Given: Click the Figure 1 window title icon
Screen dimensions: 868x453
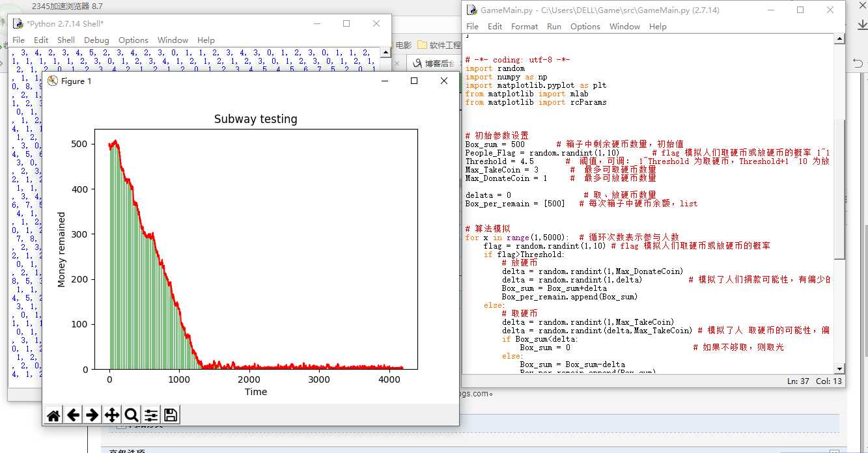Looking at the screenshot, I should pyautogui.click(x=53, y=81).
